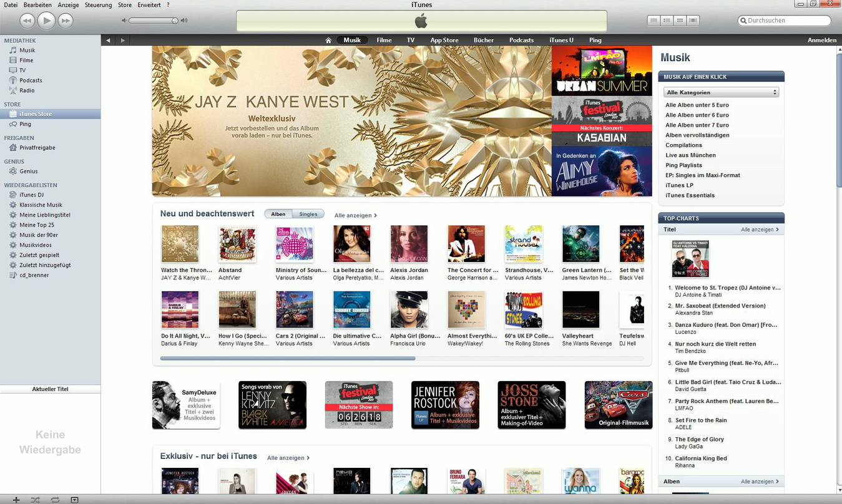
Task: Click the previous track rewind button
Action: tap(27, 21)
